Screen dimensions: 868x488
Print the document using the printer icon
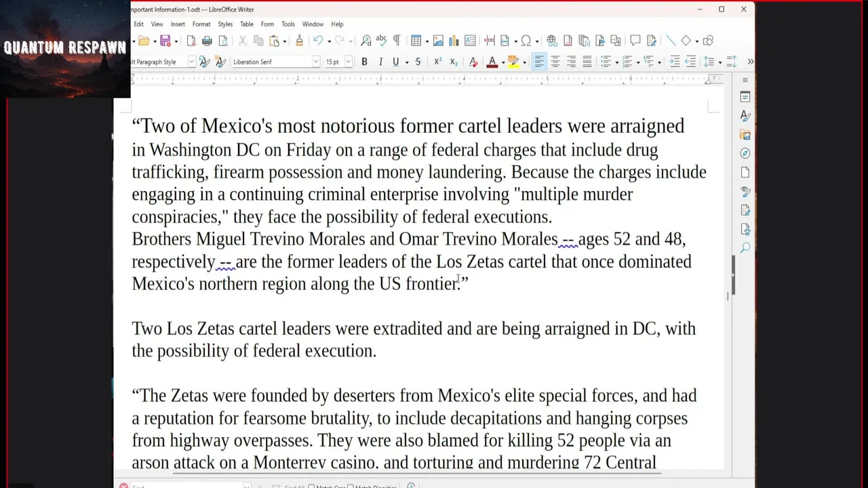pyautogui.click(x=207, y=41)
